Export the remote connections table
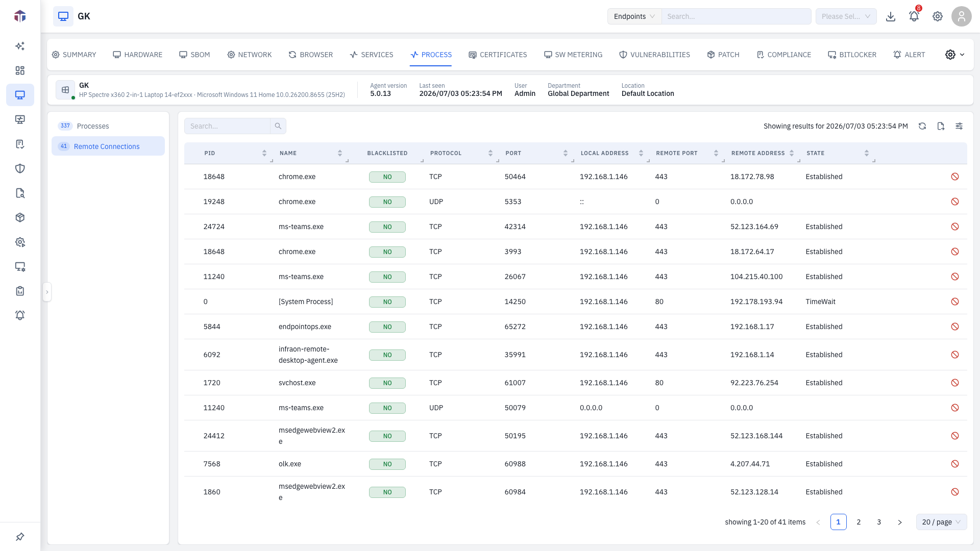Image resolution: width=980 pixels, height=551 pixels. click(941, 126)
